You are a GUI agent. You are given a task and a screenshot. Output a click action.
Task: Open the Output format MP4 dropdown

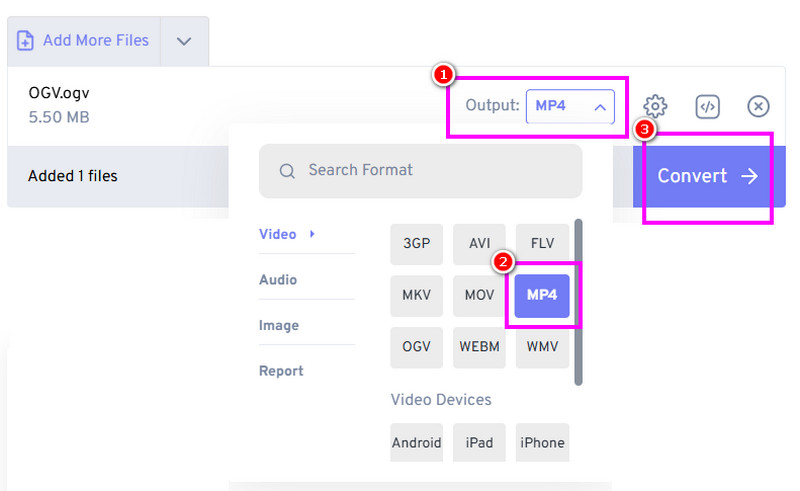570,106
